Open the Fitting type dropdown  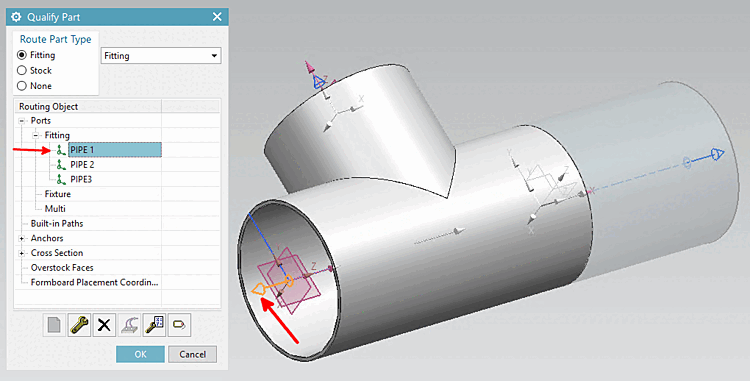pyautogui.click(x=161, y=56)
